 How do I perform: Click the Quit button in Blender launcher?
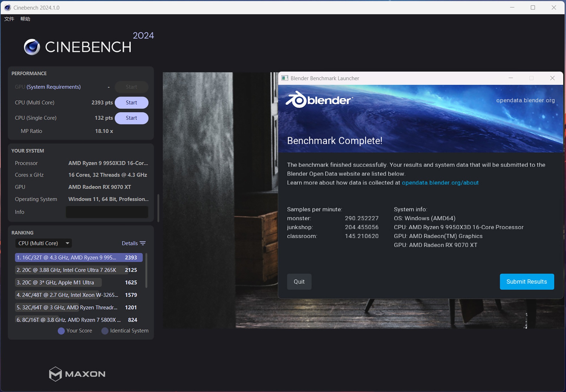[x=299, y=282]
